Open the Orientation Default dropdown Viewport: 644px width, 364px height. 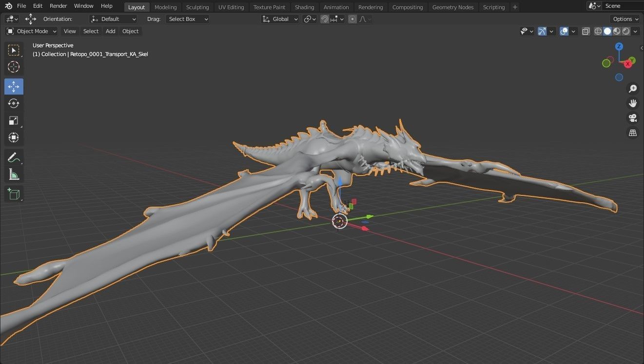[114, 19]
